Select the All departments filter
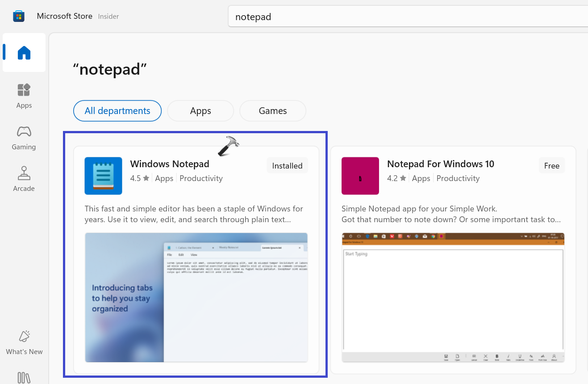 pyautogui.click(x=117, y=110)
